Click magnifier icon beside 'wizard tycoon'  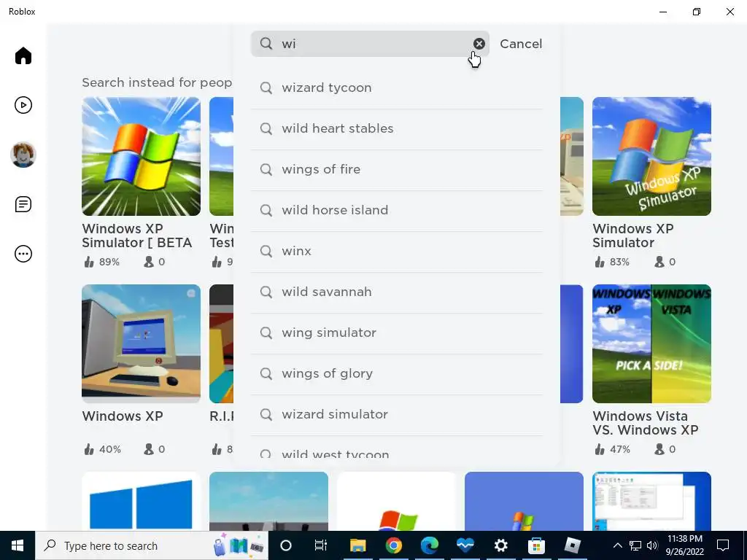[x=266, y=88]
